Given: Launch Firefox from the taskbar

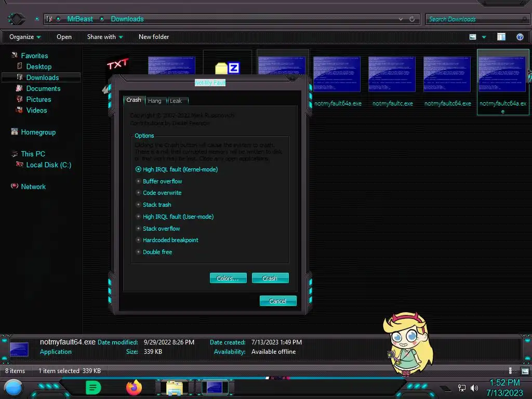Looking at the screenshot, I should 134,388.
